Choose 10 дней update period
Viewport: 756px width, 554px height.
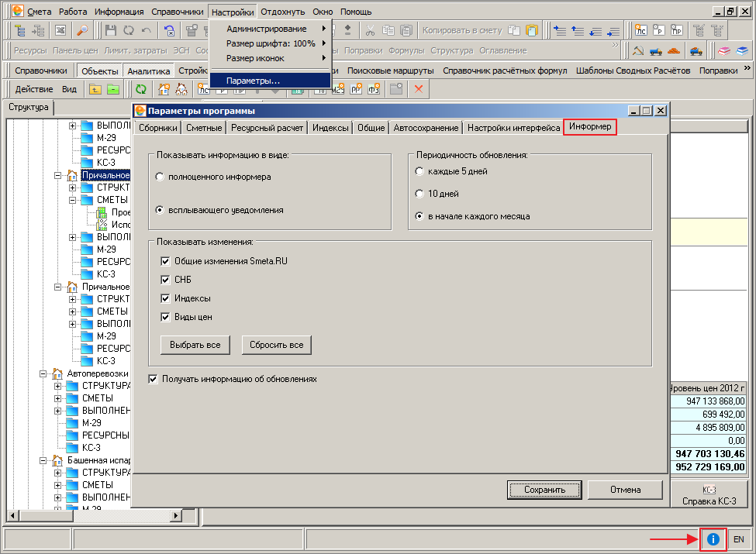tap(419, 194)
